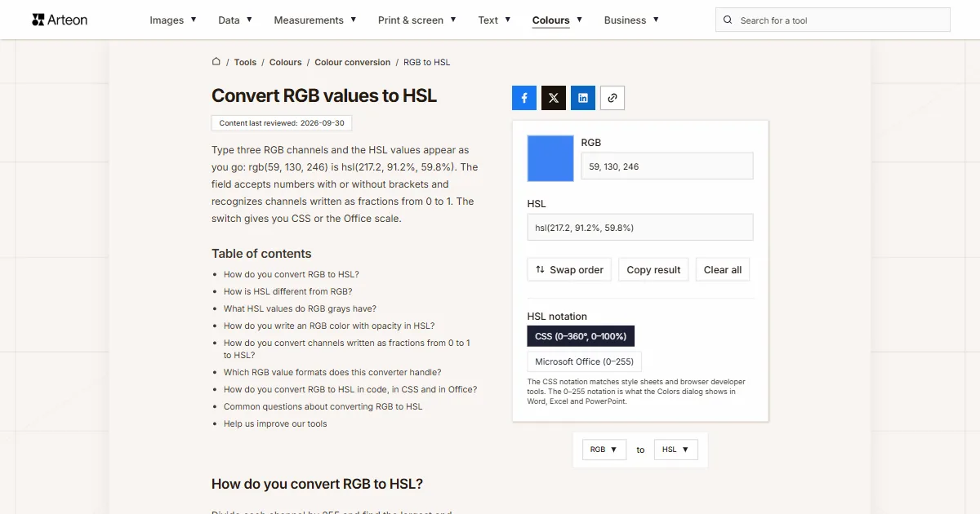Open the home breadcrumb icon
The height and width of the screenshot is (514, 980).
(216, 61)
